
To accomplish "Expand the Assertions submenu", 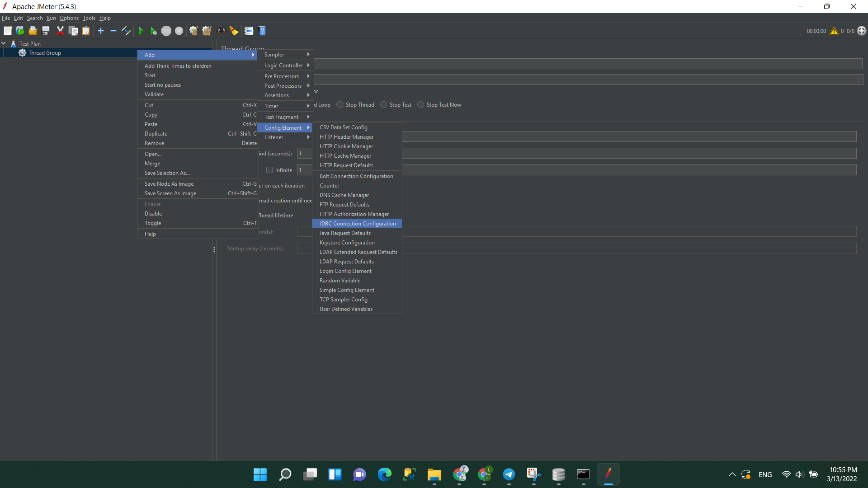I will tap(285, 95).
